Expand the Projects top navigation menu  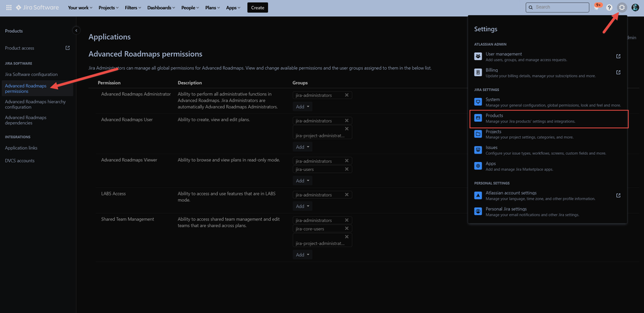pos(109,7)
